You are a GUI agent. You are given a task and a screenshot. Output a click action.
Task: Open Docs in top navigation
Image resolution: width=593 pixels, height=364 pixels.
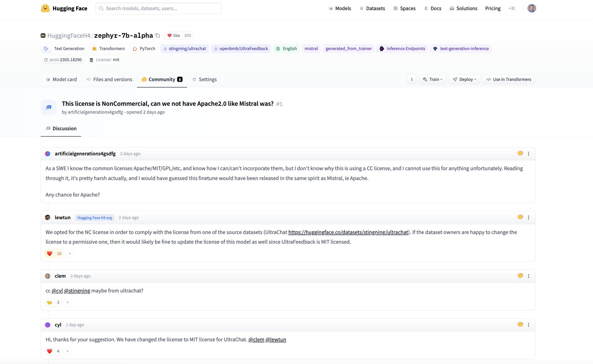pyautogui.click(x=433, y=8)
